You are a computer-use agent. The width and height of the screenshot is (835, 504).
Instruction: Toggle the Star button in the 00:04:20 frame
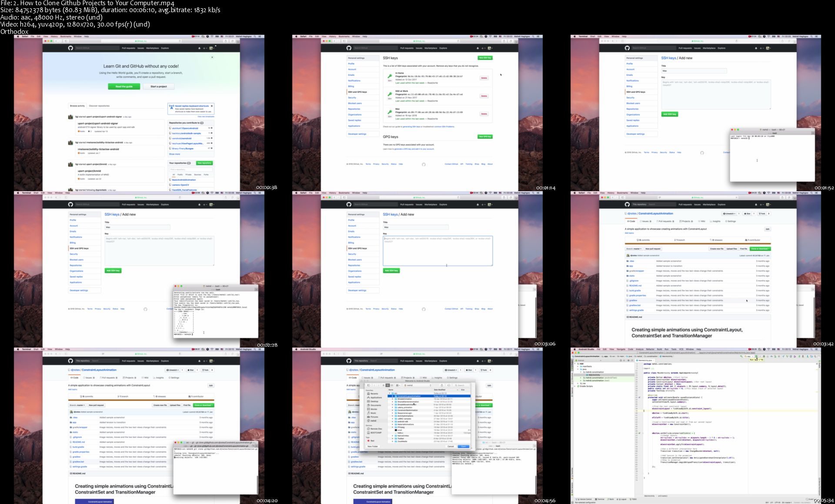[x=191, y=370]
